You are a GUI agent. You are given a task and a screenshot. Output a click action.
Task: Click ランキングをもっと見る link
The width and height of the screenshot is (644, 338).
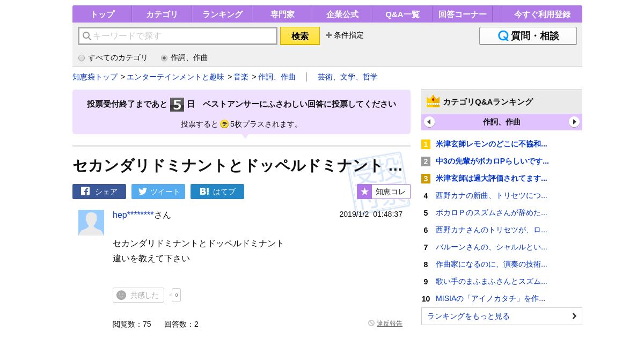click(x=502, y=316)
